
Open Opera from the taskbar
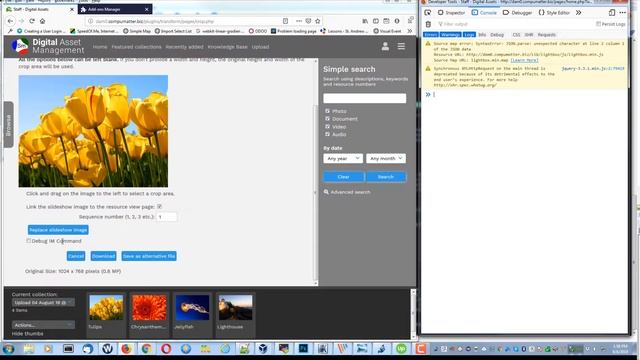click(166, 349)
